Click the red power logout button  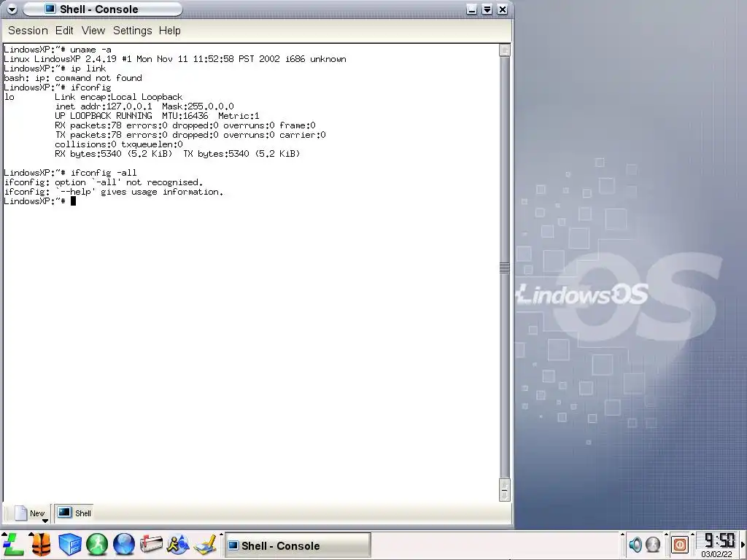(680, 544)
